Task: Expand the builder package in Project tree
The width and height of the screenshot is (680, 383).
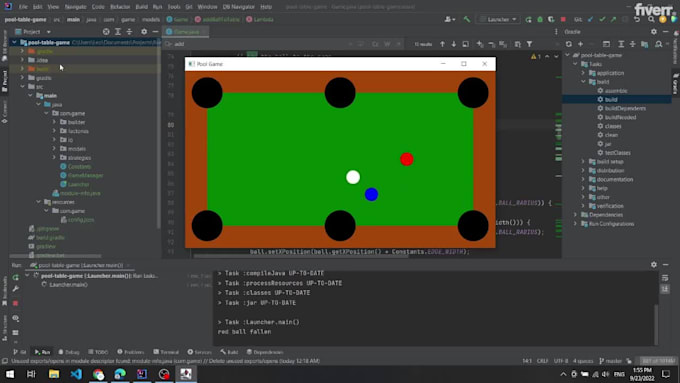Action: click(x=55, y=122)
